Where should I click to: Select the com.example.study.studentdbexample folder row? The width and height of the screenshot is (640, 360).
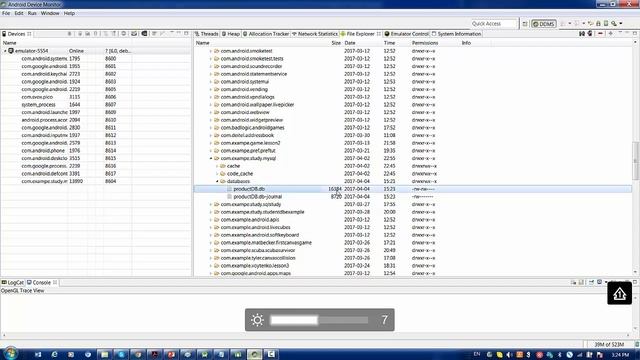[x=413, y=212]
